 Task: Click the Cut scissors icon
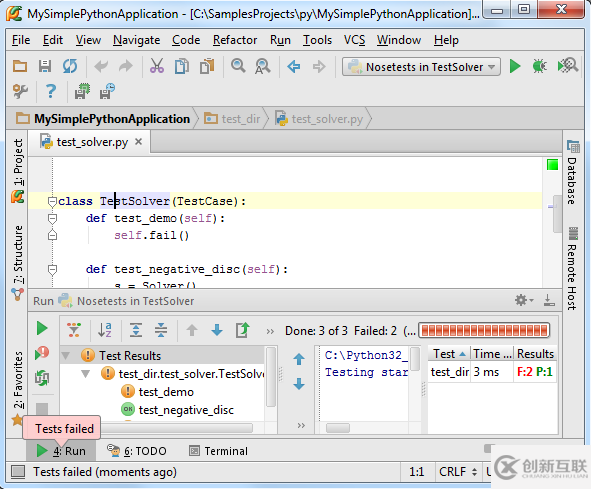(156, 66)
